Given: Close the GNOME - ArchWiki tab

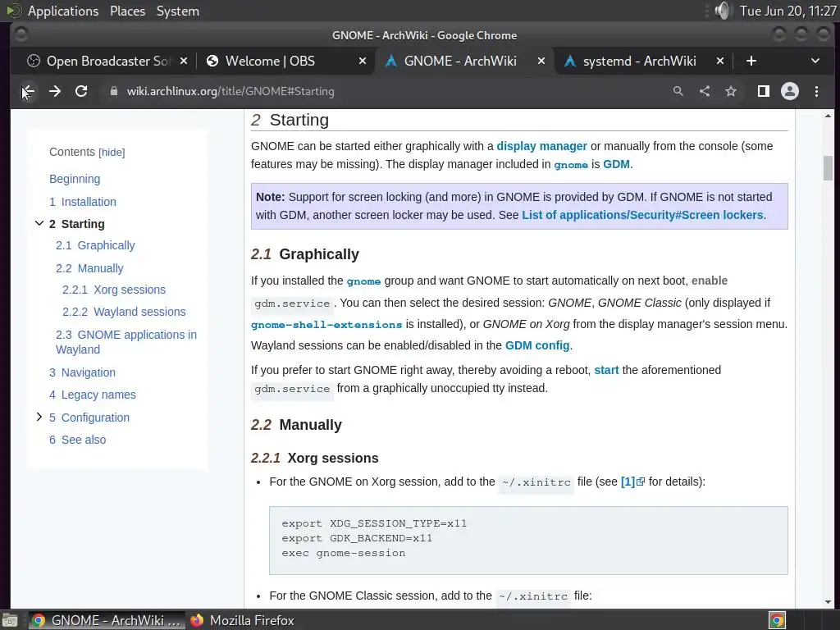Looking at the screenshot, I should click(541, 61).
